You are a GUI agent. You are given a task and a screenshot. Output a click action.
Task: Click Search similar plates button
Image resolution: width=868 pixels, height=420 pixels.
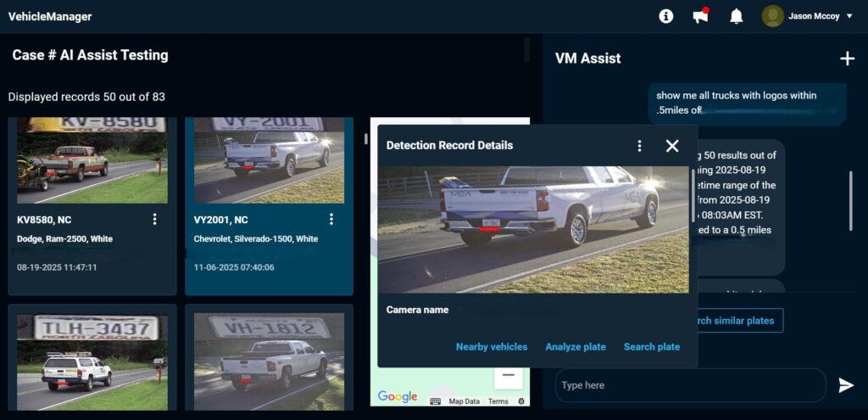coord(740,320)
